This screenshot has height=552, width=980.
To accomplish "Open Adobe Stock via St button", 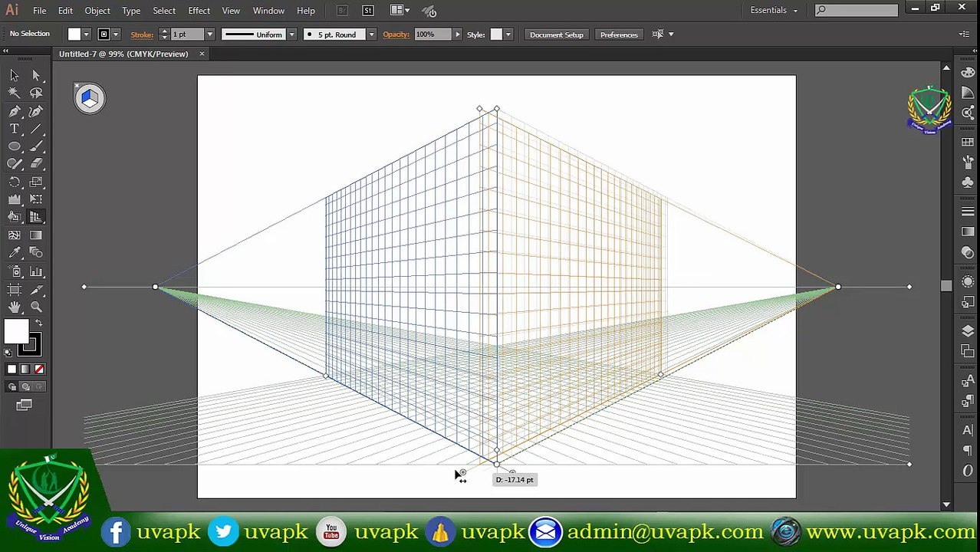I will [368, 11].
